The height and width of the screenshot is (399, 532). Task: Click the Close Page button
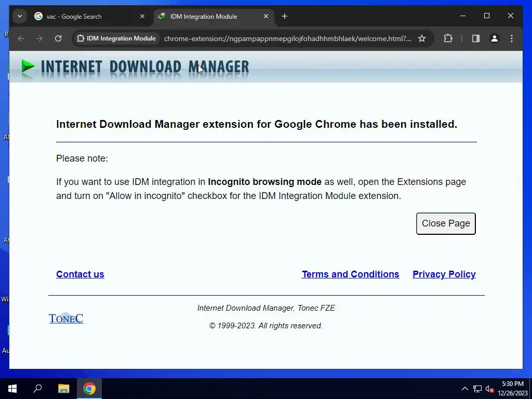[446, 223]
